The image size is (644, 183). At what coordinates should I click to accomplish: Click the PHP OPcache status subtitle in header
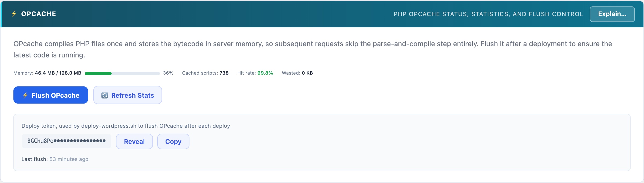[x=488, y=14]
